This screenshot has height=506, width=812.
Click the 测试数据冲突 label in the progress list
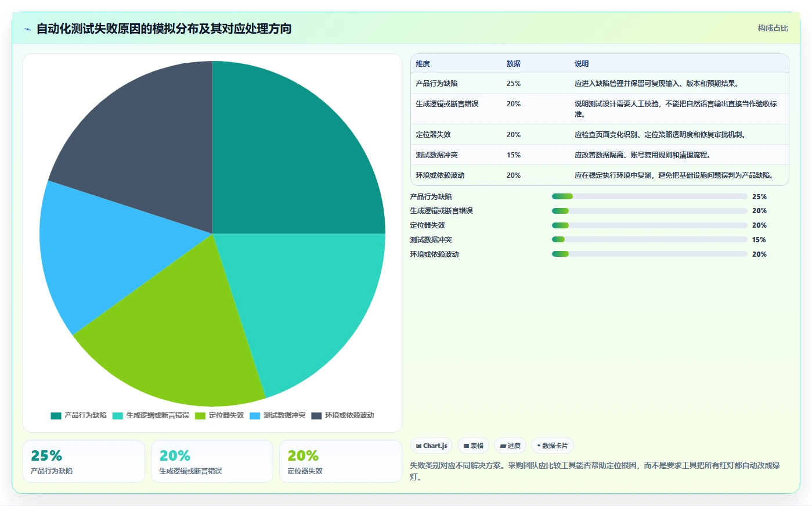[431, 240]
